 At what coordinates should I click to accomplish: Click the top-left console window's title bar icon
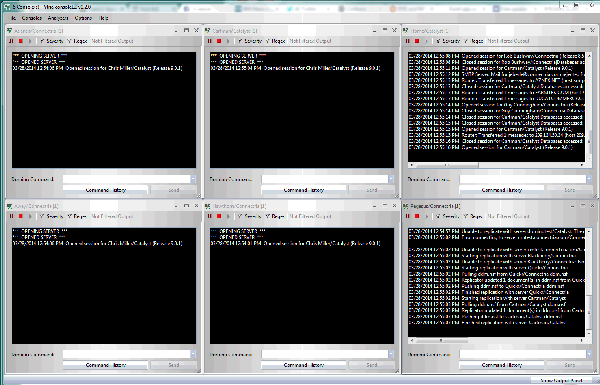point(10,31)
